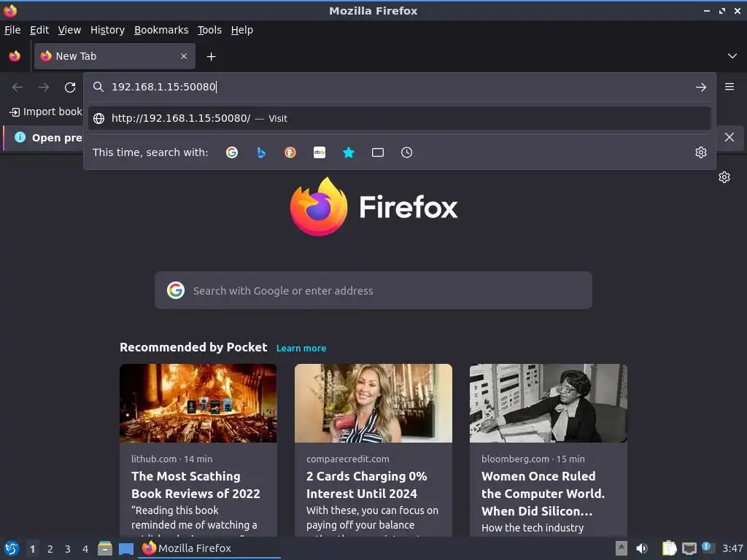The width and height of the screenshot is (747, 560).
Task: Open the History menu
Action: 108,30
